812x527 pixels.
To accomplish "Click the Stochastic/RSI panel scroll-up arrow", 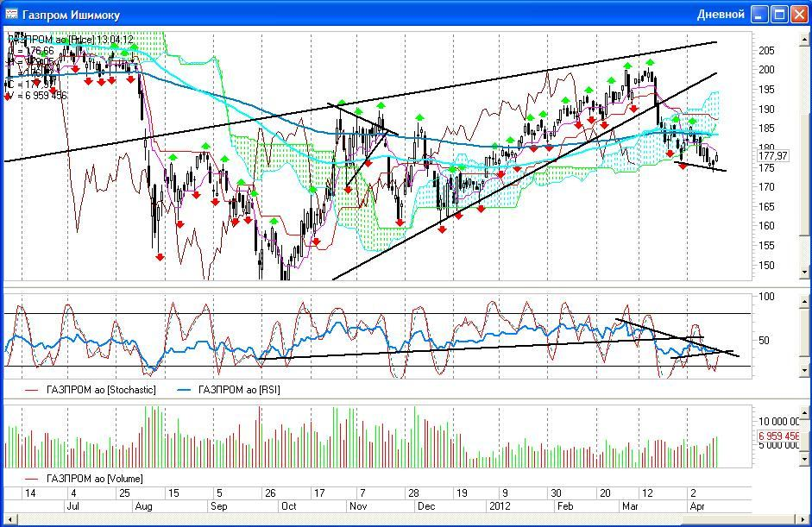I will coord(804,301).
